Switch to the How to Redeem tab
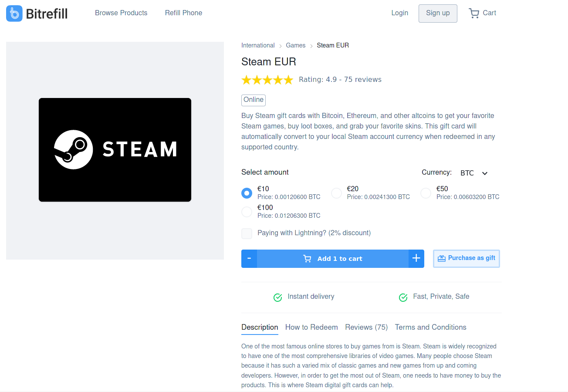Viewport: 568px width, 392px height. point(311,327)
